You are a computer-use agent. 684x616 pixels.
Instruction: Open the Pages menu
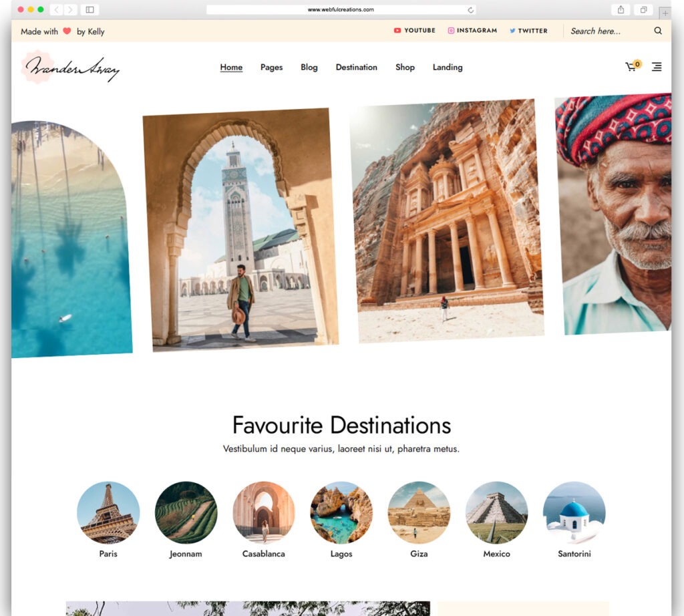pos(271,67)
